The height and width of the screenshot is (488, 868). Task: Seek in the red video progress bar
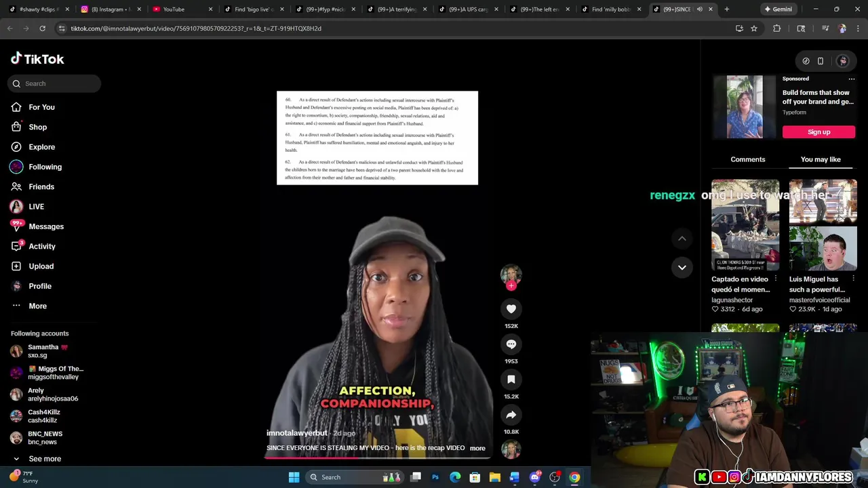(377, 457)
